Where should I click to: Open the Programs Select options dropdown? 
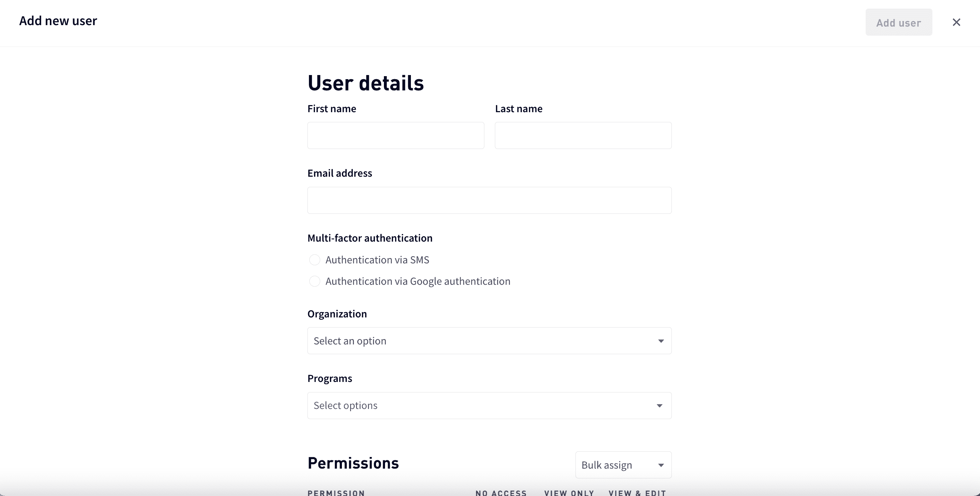pyautogui.click(x=489, y=406)
